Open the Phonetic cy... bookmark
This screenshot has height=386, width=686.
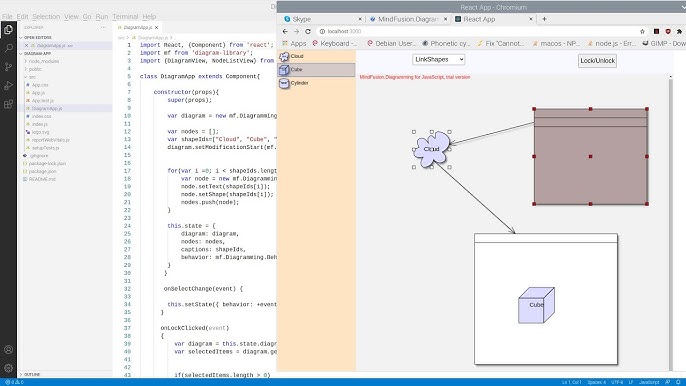pos(446,43)
